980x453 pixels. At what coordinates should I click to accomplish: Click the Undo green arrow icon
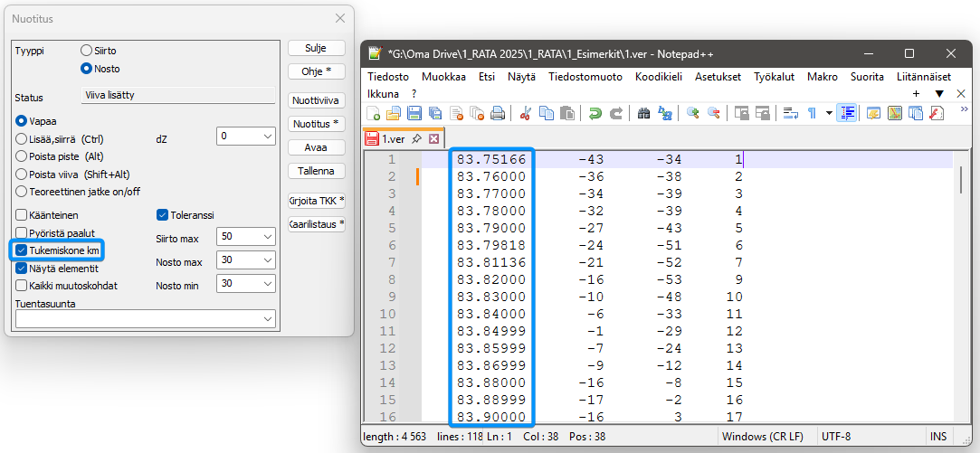tap(595, 113)
